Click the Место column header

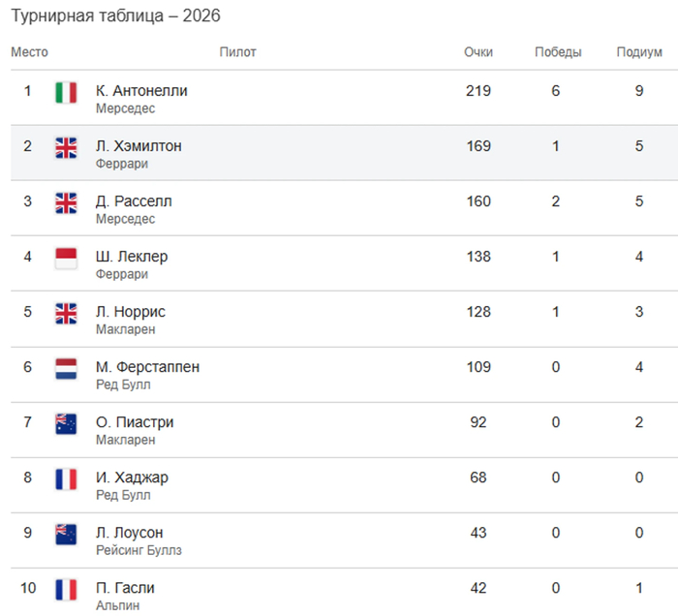[x=29, y=52]
